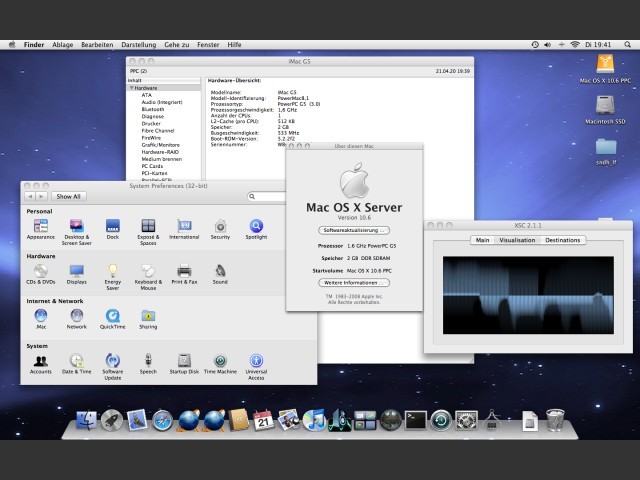Select Grafik/Monitore in the hardware list
This screenshot has height=480, width=640.
pos(160,145)
